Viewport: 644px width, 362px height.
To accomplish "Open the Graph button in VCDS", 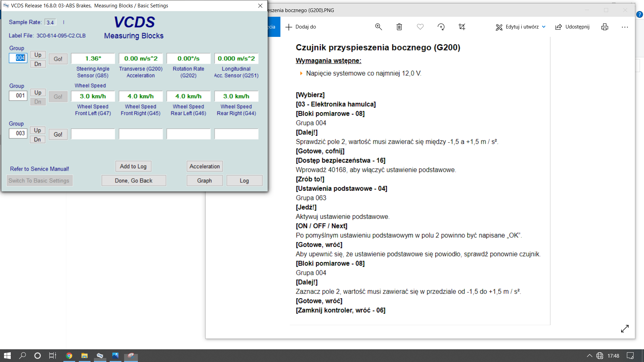I will (x=204, y=181).
